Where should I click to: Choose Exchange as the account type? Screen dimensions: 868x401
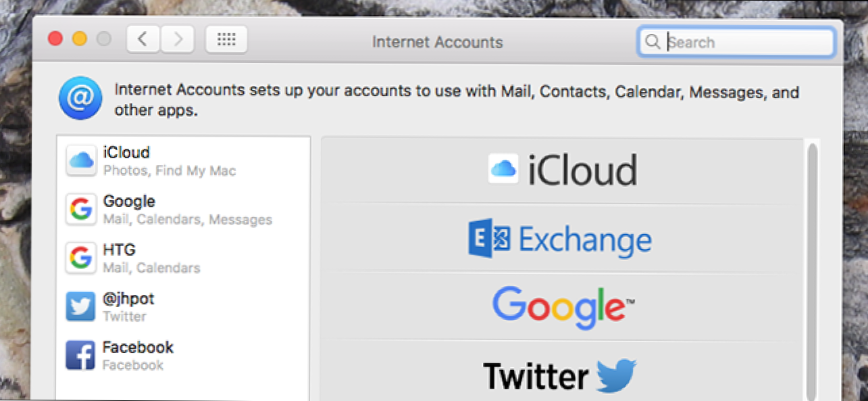pyautogui.click(x=560, y=240)
